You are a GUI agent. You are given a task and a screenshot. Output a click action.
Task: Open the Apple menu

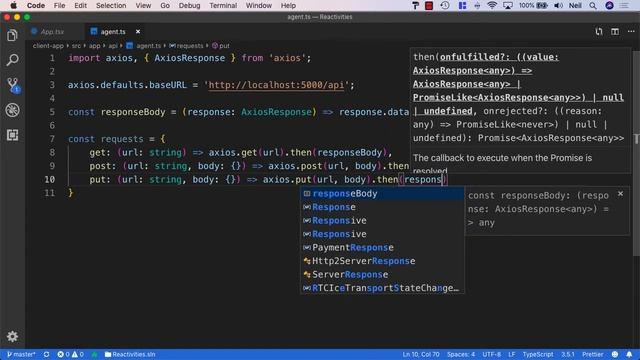[x=13, y=5]
